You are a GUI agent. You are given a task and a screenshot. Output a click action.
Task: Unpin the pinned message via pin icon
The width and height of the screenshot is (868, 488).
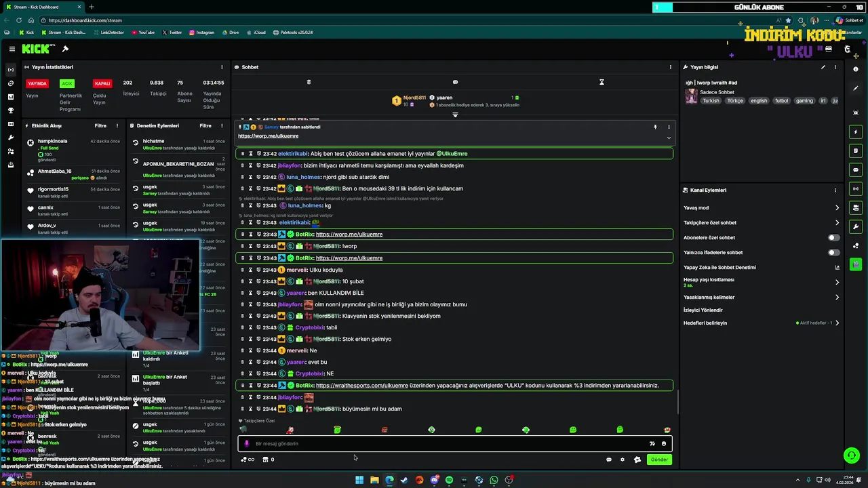click(x=655, y=127)
